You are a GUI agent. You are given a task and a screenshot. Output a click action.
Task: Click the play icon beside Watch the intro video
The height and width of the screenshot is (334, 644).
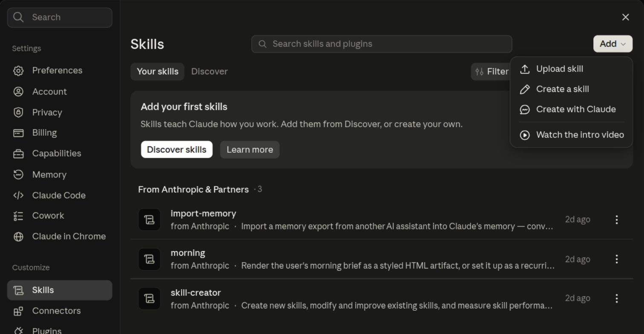[x=525, y=135]
